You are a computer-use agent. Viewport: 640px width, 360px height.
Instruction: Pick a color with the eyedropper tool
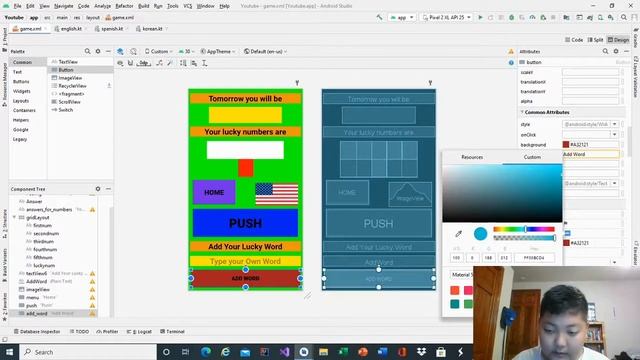(459, 234)
